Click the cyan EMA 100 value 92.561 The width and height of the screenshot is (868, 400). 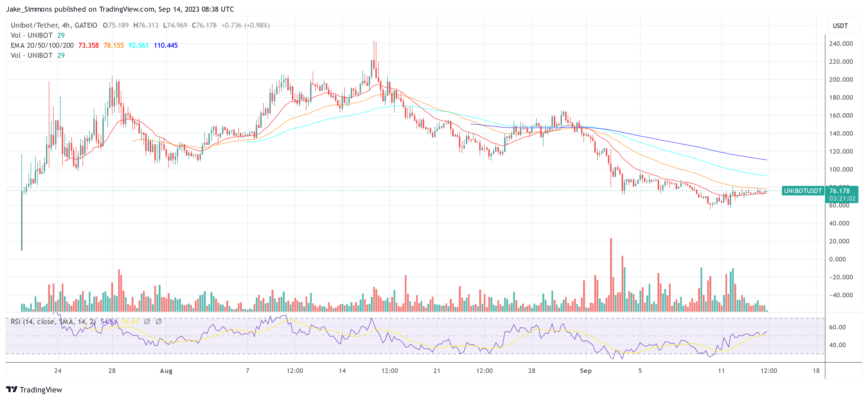tap(139, 45)
